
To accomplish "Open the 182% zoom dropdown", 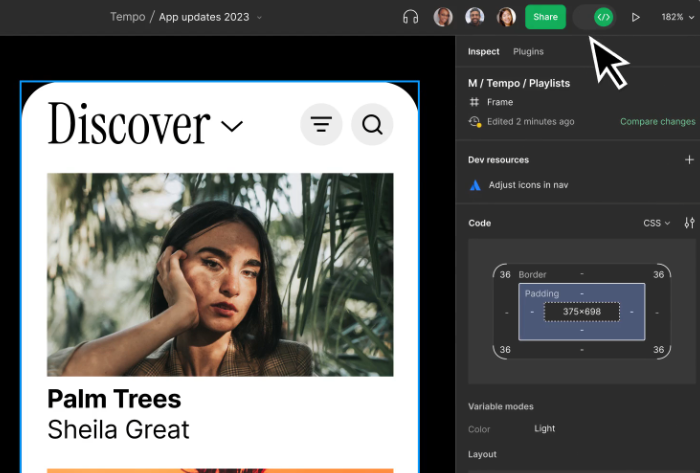I will [x=678, y=17].
